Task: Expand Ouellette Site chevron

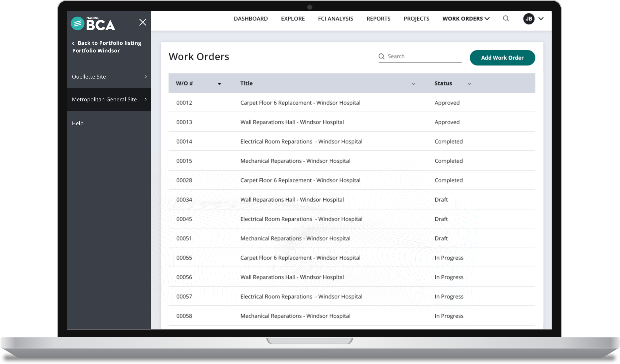Action: pos(146,77)
